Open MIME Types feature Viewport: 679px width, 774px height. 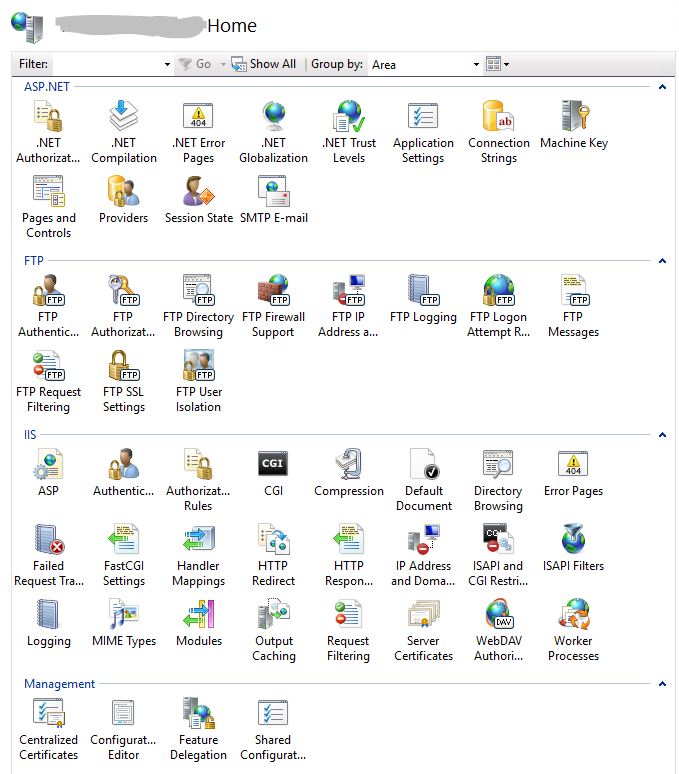coord(124,623)
